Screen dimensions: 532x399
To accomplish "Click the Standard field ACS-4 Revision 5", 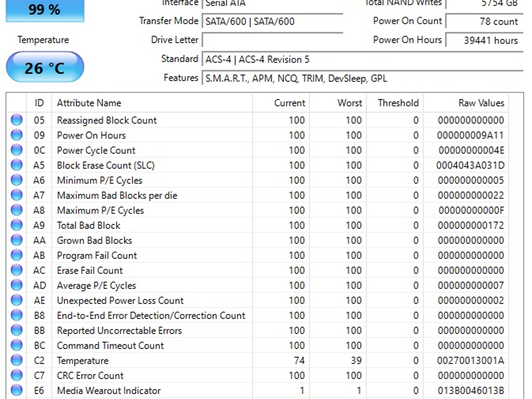I will (x=363, y=59).
